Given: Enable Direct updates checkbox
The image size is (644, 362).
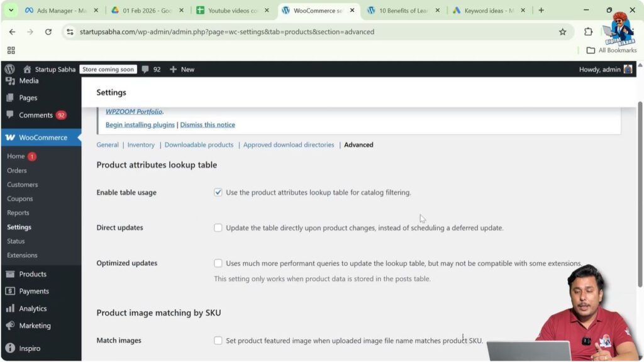Looking at the screenshot, I should 218,228.
